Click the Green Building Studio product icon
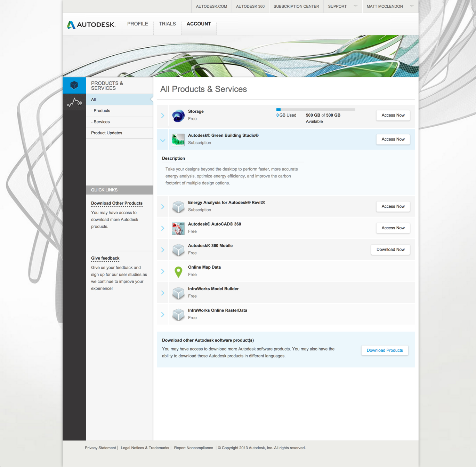This screenshot has height=467, width=476. click(178, 140)
